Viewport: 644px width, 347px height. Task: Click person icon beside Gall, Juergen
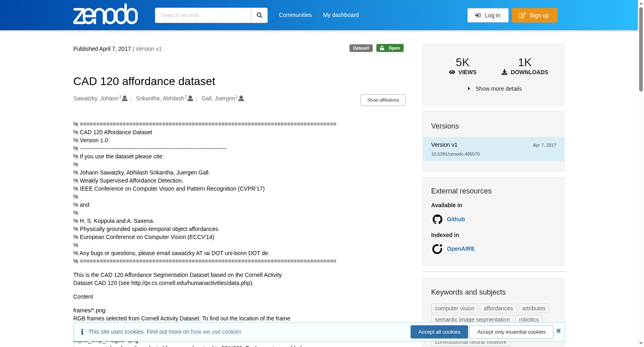pyautogui.click(x=241, y=98)
